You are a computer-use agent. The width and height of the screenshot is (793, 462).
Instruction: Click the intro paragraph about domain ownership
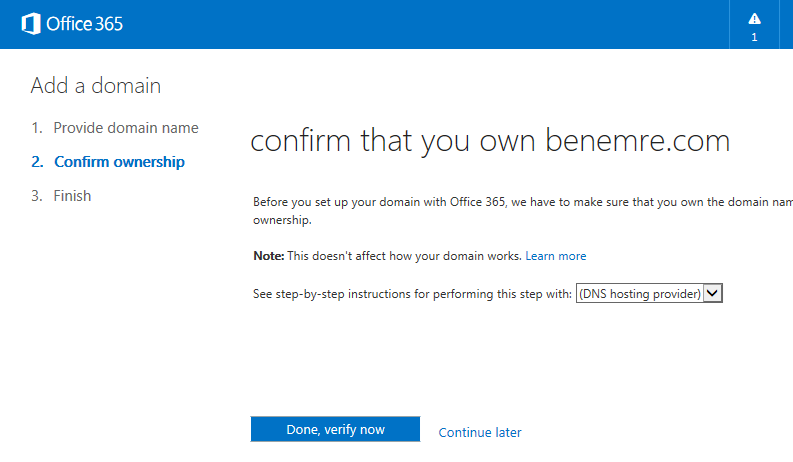coord(522,211)
